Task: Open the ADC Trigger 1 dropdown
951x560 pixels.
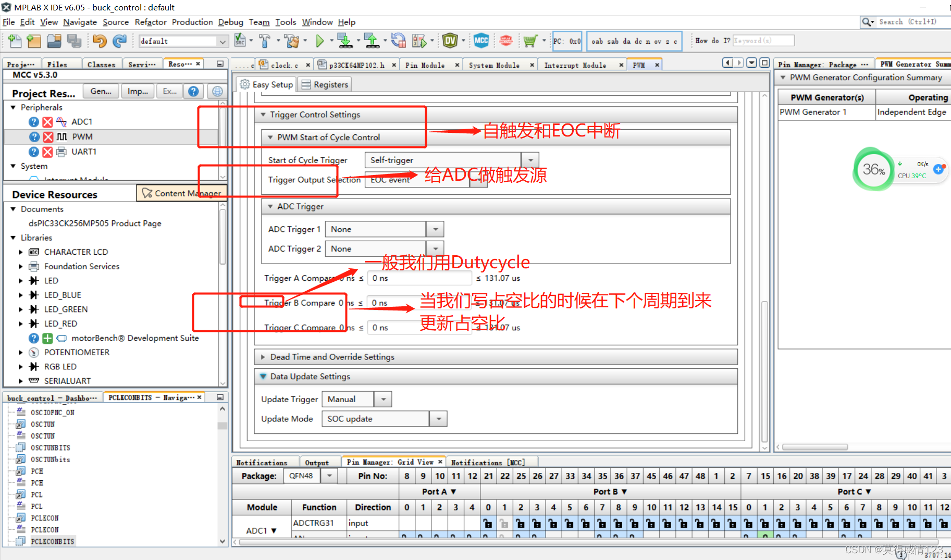Action: [436, 229]
